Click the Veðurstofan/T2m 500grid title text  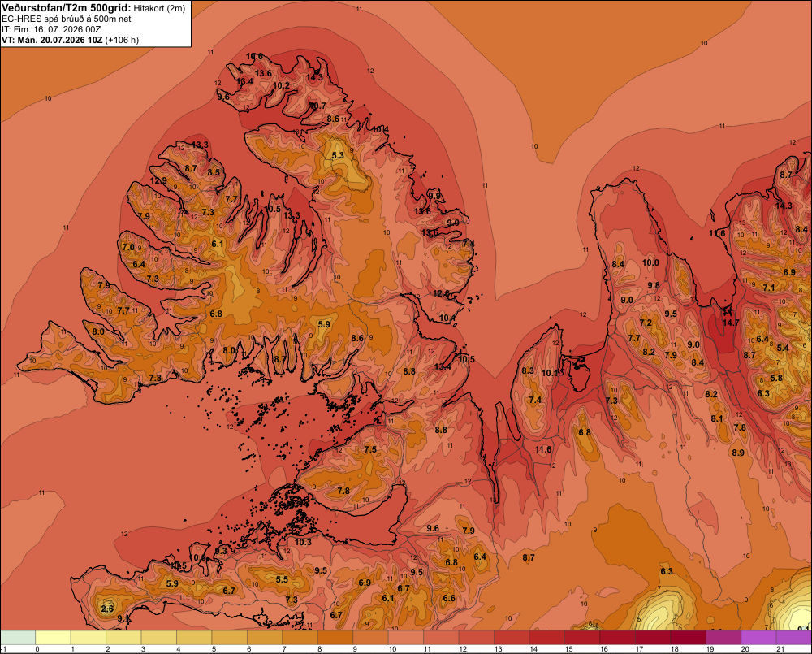67,8
